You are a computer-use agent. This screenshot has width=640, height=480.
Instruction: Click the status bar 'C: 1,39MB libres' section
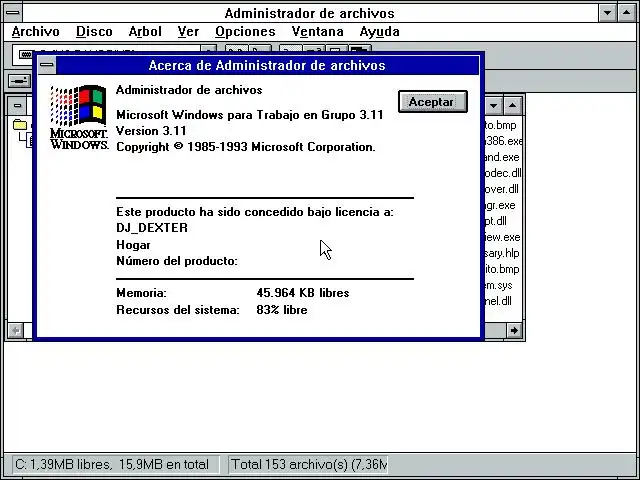click(116, 464)
